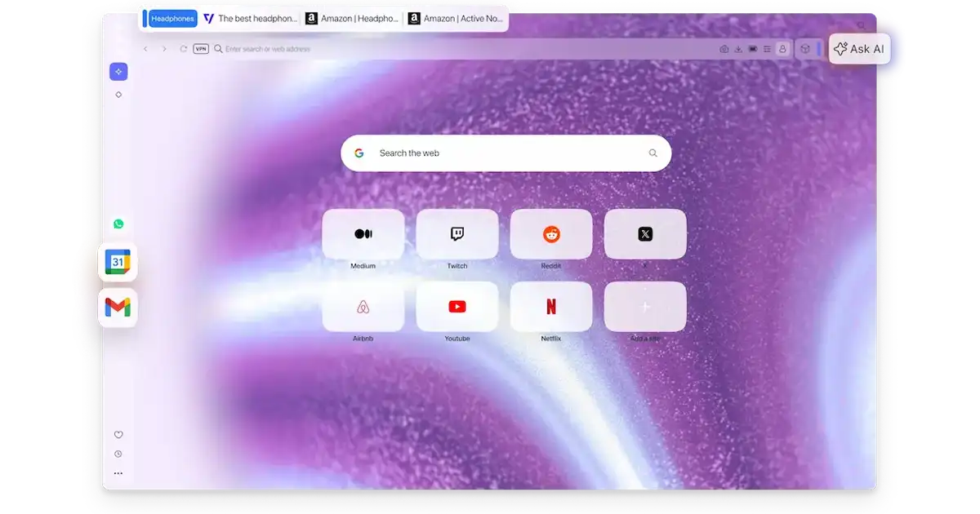Click the Ask AI button

pyautogui.click(x=859, y=49)
